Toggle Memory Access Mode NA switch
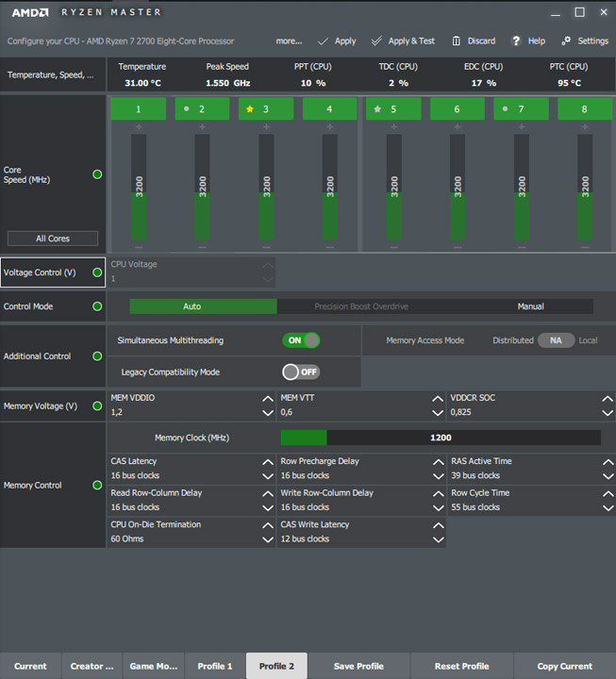 [x=556, y=340]
